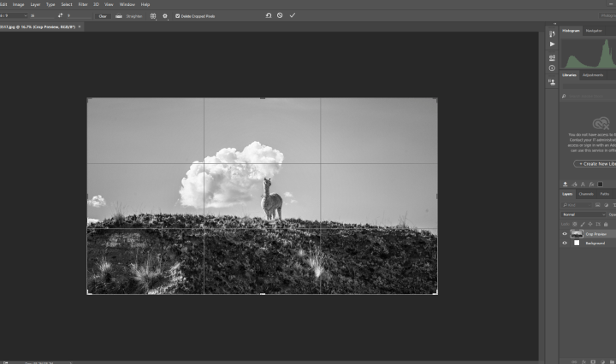Screen dimensions: 616x364
Task: Switch to the Channels tab
Action: (x=586, y=194)
